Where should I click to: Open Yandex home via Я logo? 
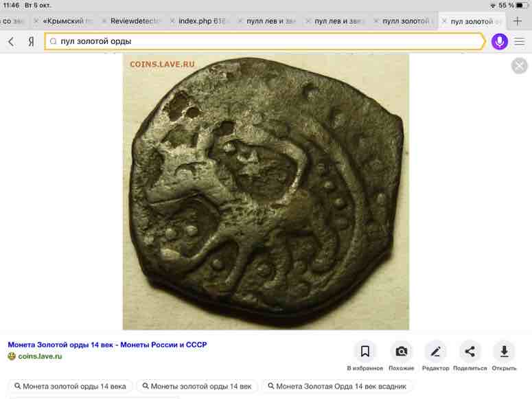31,42
